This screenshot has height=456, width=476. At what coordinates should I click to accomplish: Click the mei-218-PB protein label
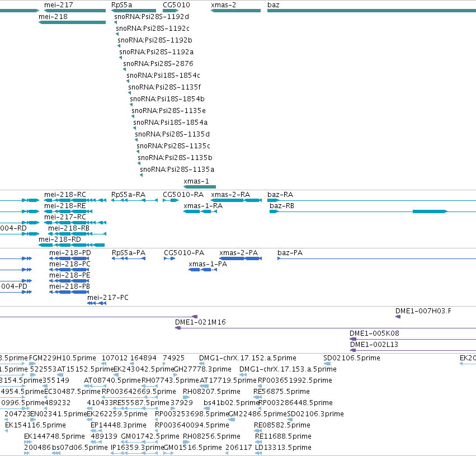pyautogui.click(x=69, y=286)
